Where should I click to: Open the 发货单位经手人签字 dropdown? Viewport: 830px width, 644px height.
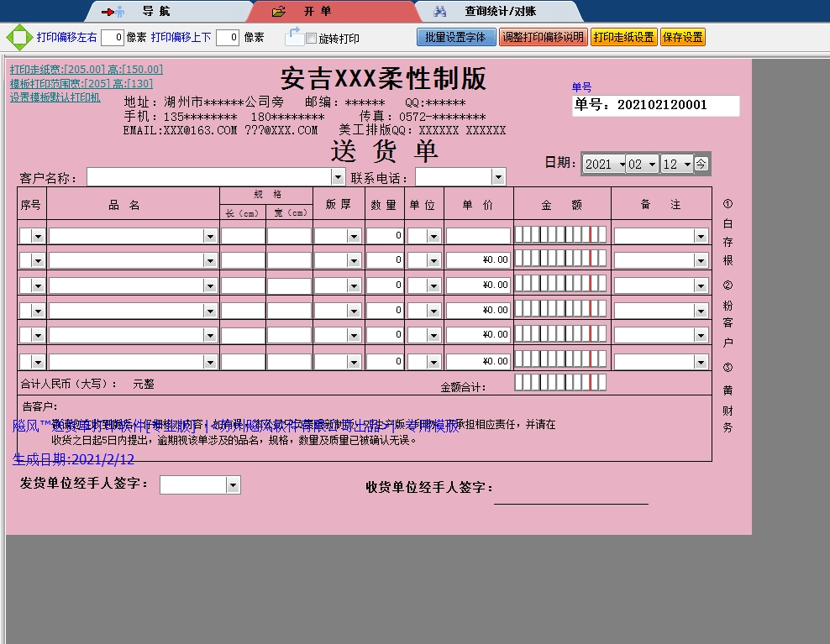click(233, 485)
